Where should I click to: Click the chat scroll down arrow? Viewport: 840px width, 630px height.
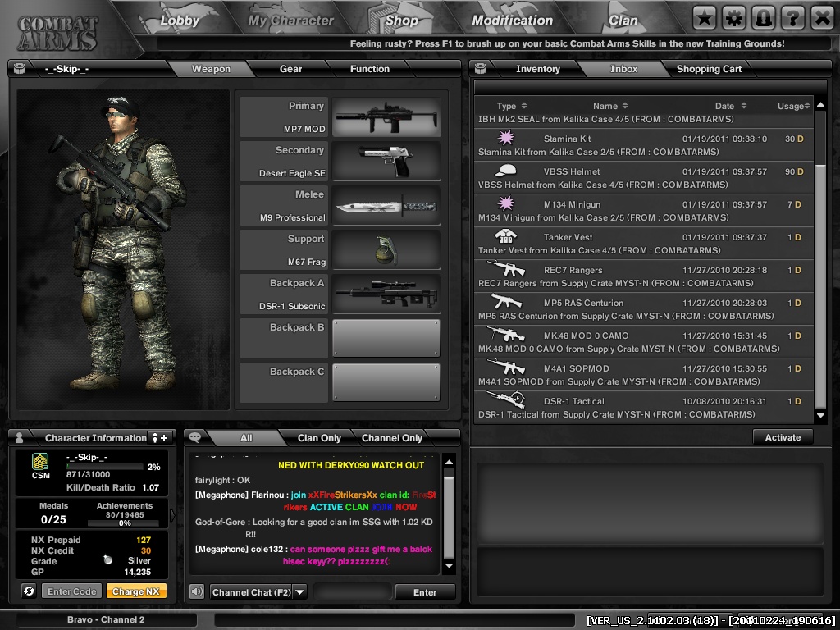point(449,565)
